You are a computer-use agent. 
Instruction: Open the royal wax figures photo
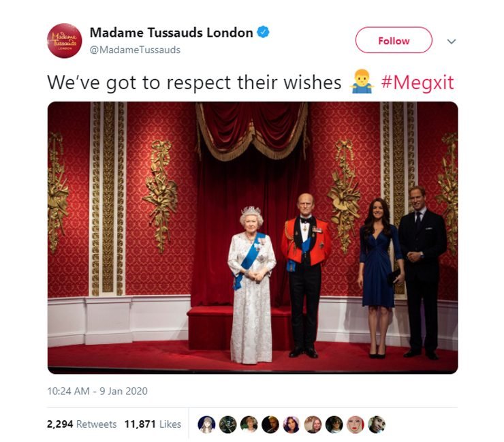253,238
